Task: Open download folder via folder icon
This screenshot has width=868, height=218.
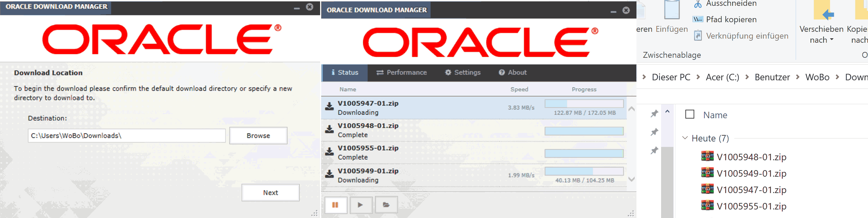Action: (x=386, y=205)
